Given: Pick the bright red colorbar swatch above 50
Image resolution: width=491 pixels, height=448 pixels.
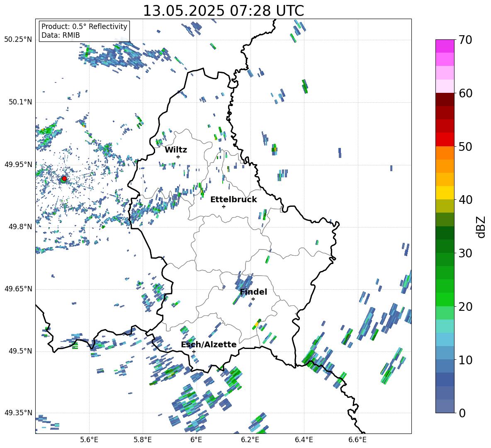Looking at the screenshot, I should pos(445,140).
